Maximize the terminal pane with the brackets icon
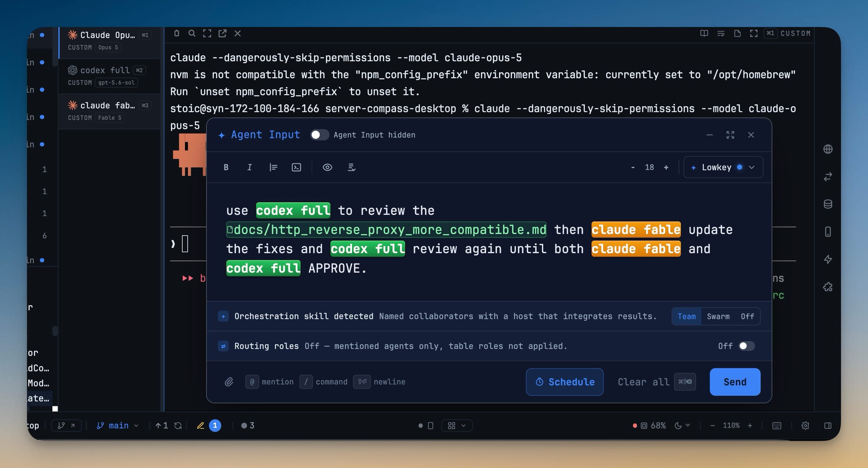This screenshot has width=868, height=468. coord(207,33)
